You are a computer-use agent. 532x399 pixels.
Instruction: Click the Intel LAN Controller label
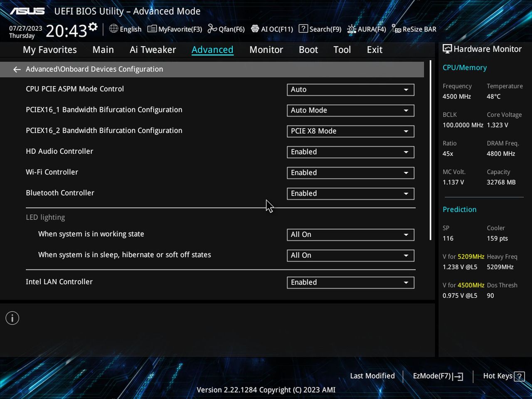pos(59,282)
